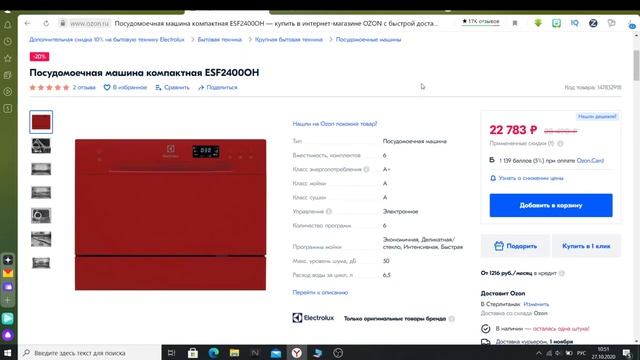Open Task View on the taskbar
Image resolution: width=640 pixels, height=360 pixels.
coord(171,353)
